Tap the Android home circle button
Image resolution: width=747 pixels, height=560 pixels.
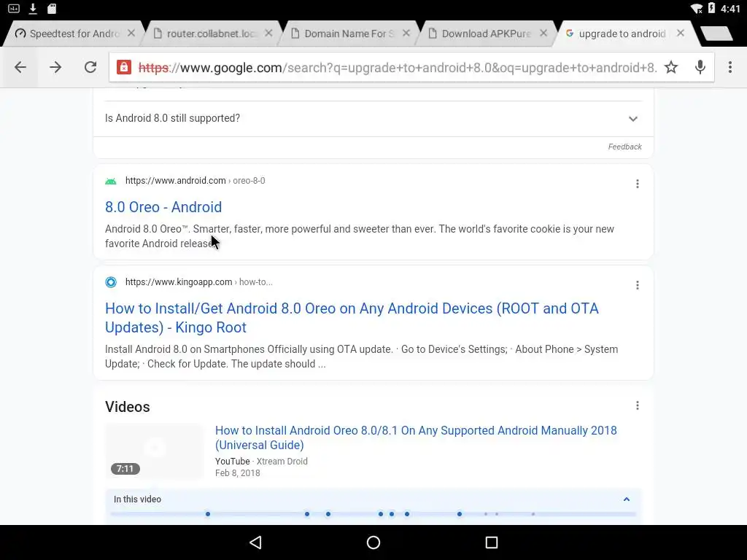click(373, 542)
